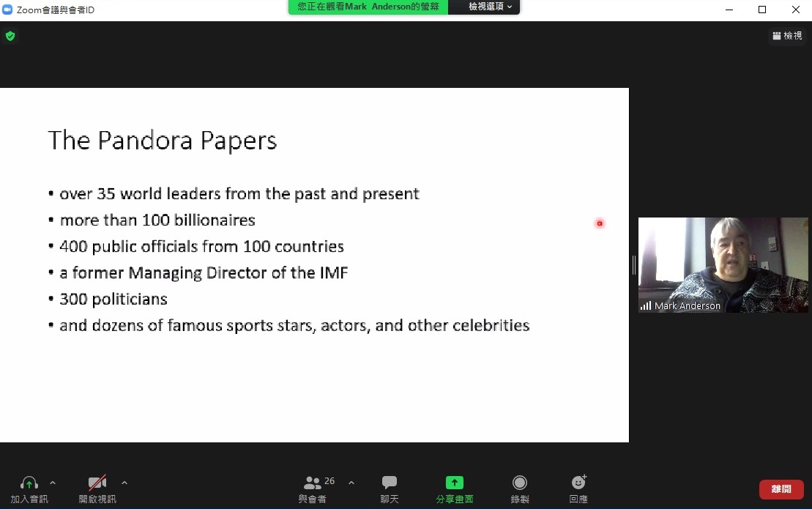Maximize the Zoom meeting window

click(762, 10)
